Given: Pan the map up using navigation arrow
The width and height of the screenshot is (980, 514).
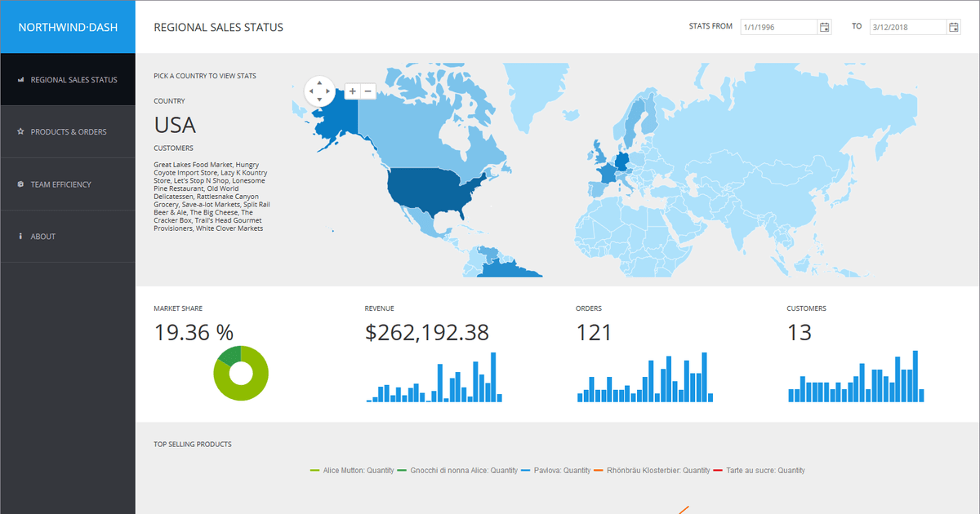Looking at the screenshot, I should pos(318,82).
